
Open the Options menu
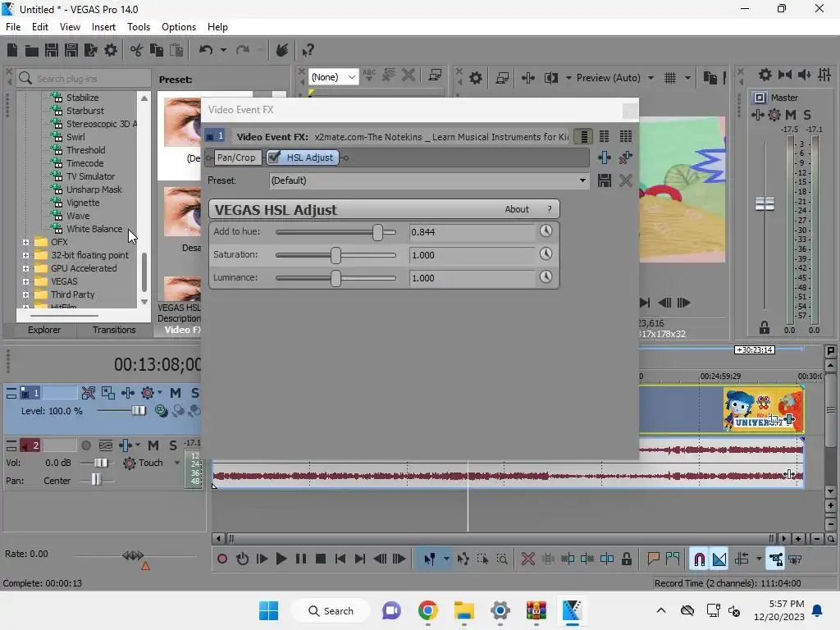(x=178, y=27)
